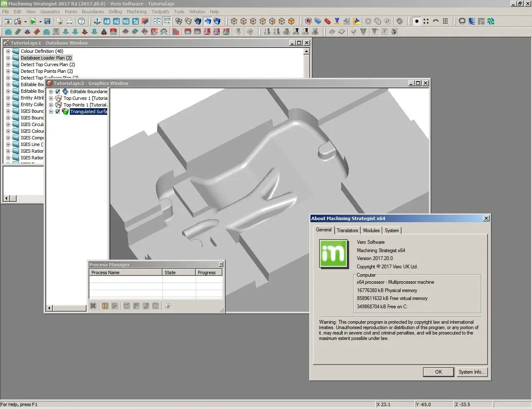Click the Progress column header
This screenshot has height=409, width=532.
(209, 273)
